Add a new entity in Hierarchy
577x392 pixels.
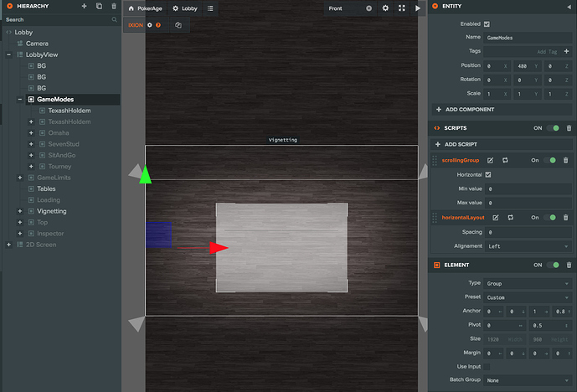84,7
